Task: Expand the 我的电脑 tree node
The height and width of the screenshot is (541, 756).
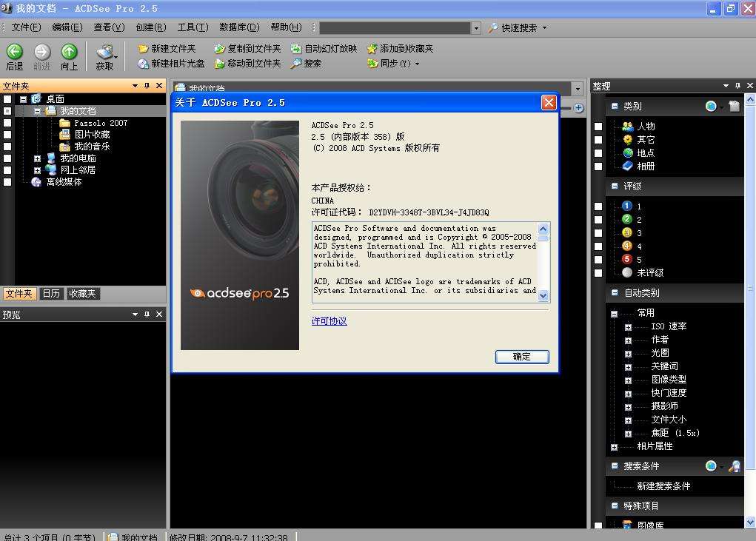Action: coord(37,158)
